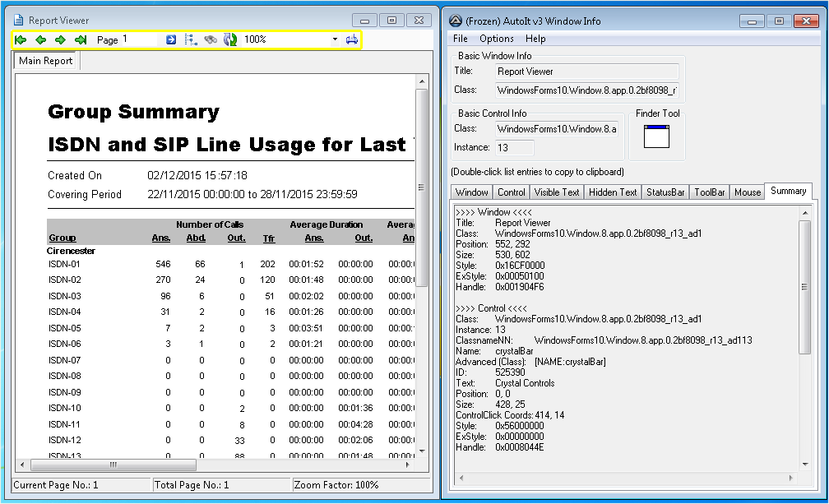829x504 pixels.
Task: Click the blue go-to-page arrow button
Action: pos(171,39)
